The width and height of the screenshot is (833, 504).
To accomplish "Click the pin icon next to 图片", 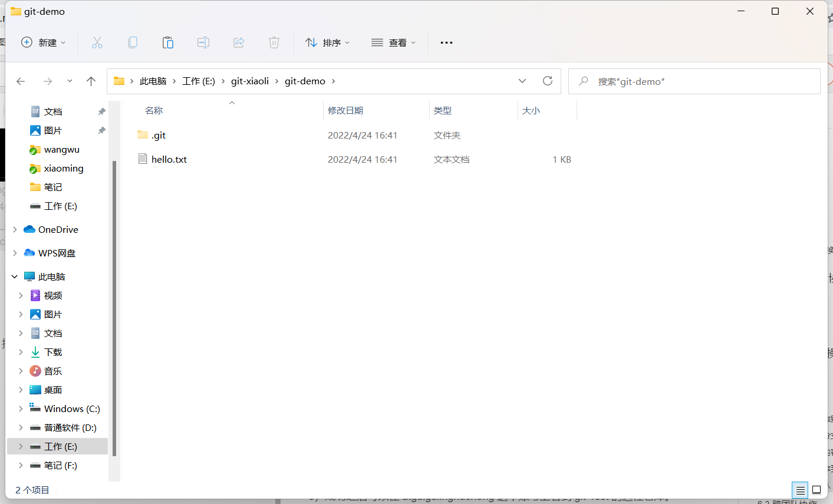I will pos(101,130).
